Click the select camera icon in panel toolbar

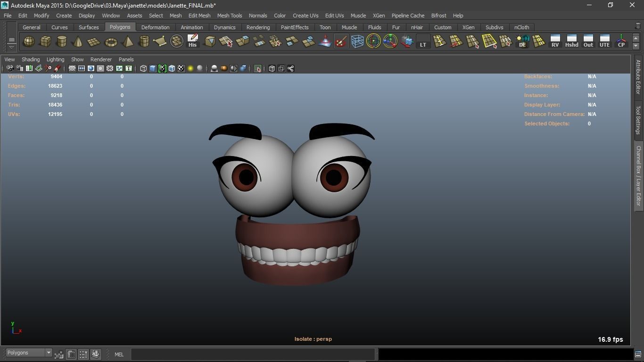point(10,69)
